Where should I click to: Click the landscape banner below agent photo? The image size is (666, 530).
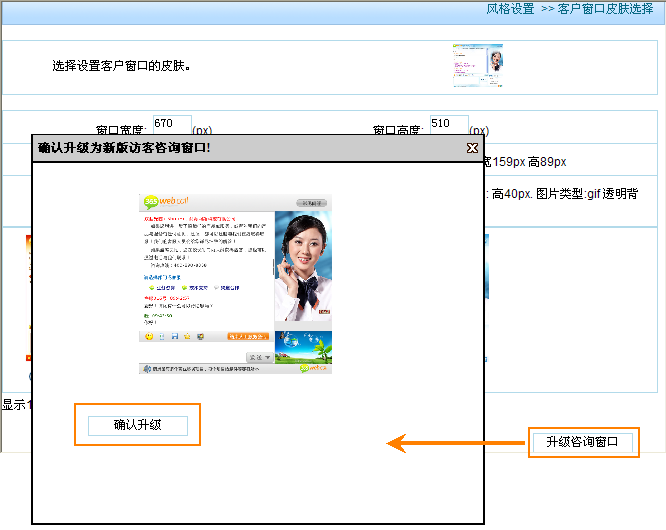[303, 345]
